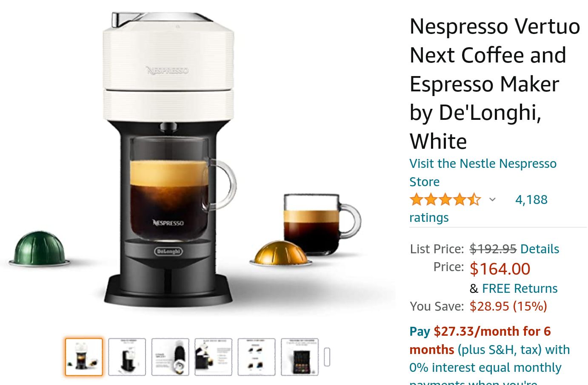Open third thumbnail with top-down machine view
Viewport: 588px width, 385px height.
point(170,357)
